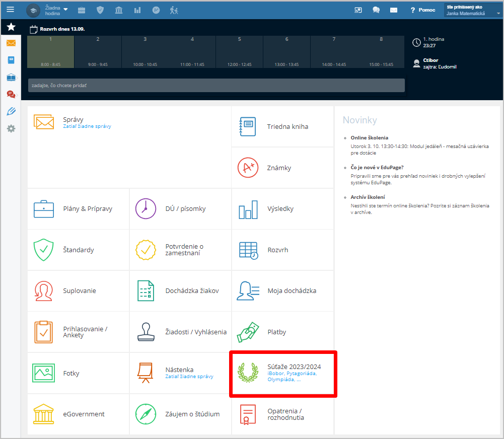Screen dimensions: 504x439
Task: Open the settings gear sidebar icon
Action: [11, 128]
